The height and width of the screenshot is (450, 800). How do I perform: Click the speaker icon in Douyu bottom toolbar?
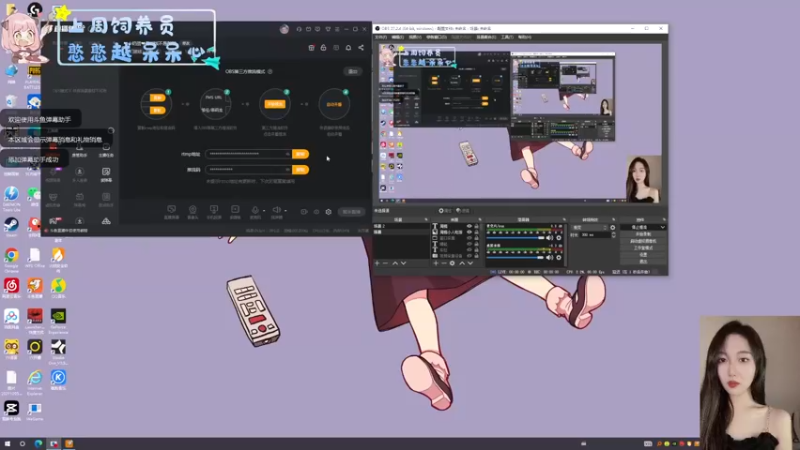(x=276, y=210)
